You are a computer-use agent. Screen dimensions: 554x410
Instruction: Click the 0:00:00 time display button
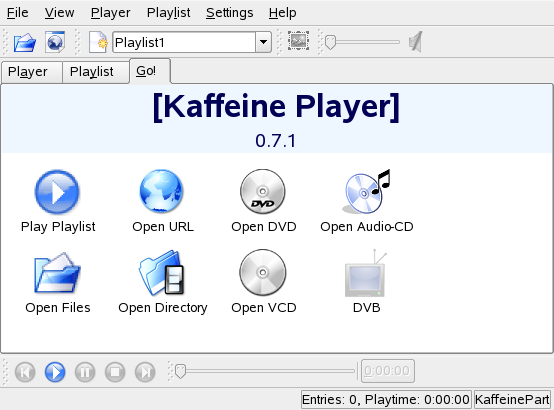[388, 371]
